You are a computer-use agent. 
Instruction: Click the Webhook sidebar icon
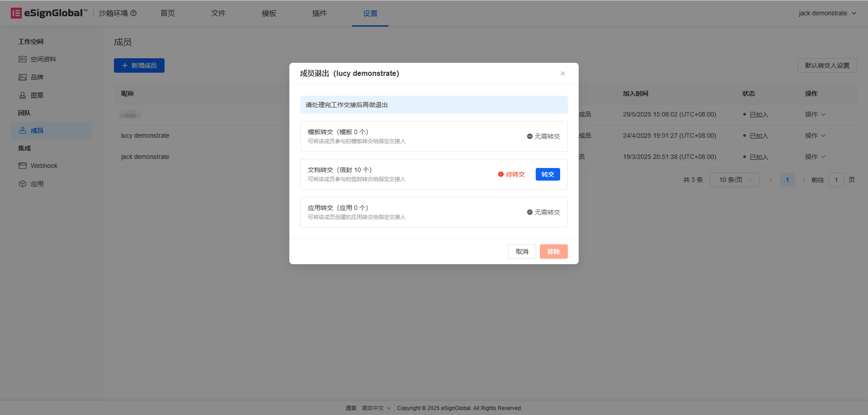pyautogui.click(x=23, y=166)
